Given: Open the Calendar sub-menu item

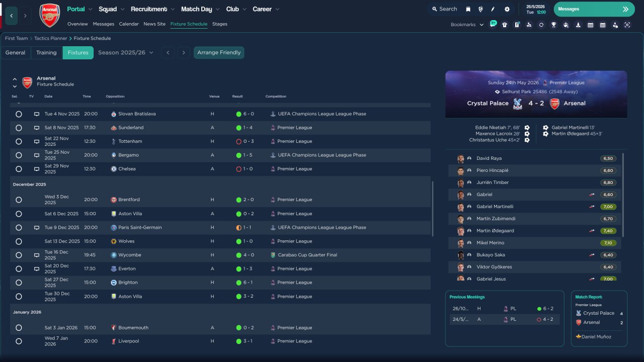Looking at the screenshot, I should pyautogui.click(x=129, y=24).
